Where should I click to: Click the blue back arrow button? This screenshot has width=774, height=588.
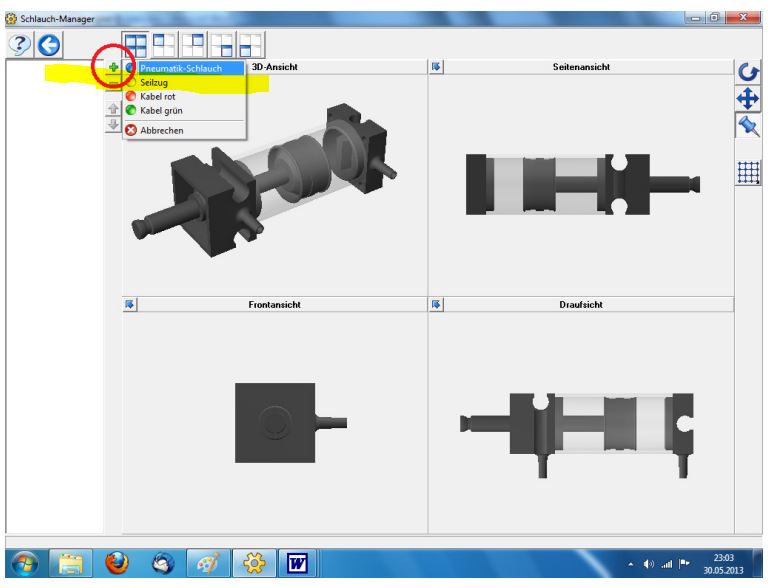46,43
